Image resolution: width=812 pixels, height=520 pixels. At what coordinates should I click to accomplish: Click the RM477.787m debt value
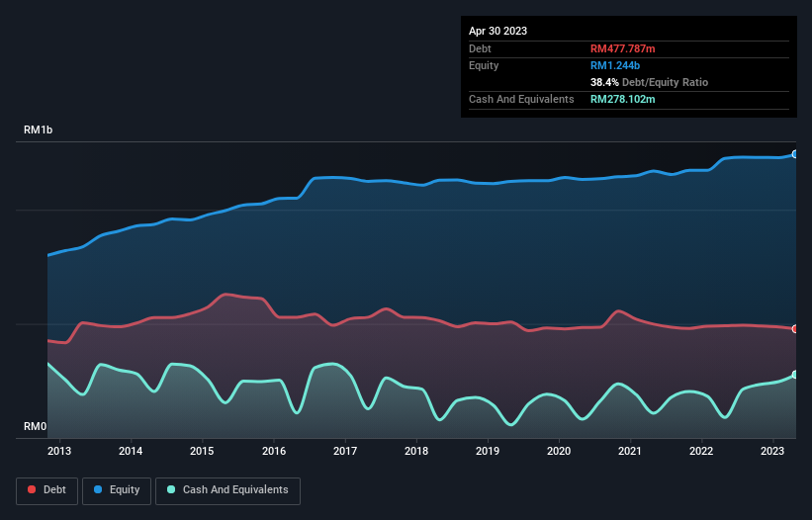click(622, 48)
